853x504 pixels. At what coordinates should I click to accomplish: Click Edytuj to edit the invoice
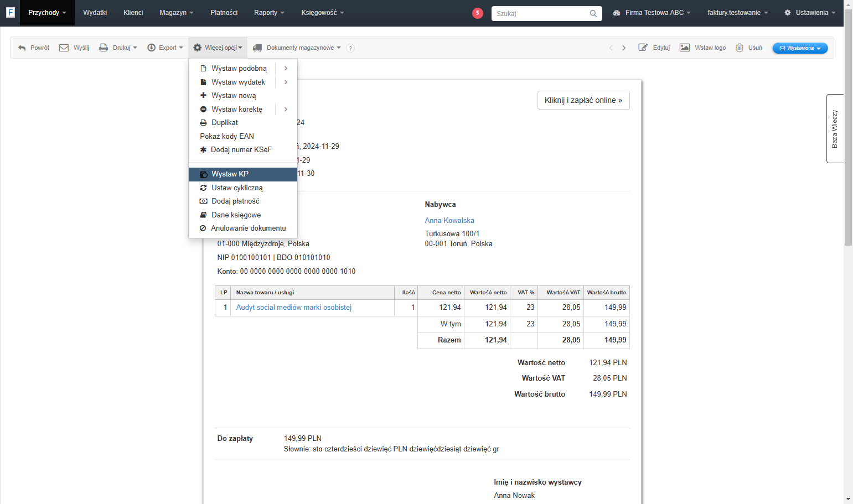[x=654, y=48]
